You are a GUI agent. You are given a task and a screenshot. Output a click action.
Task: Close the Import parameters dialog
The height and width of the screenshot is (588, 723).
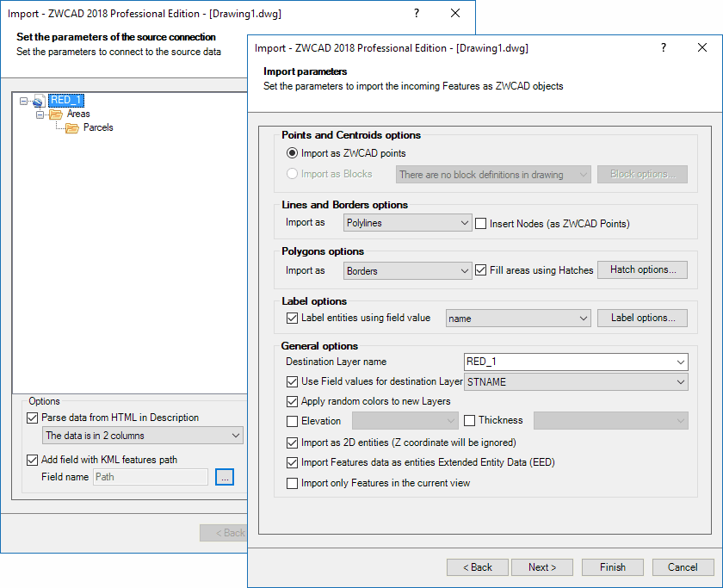[701, 47]
